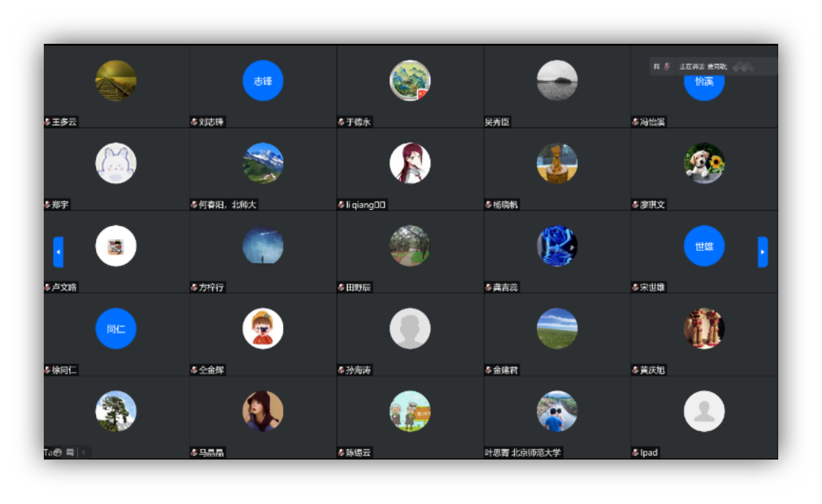Go to the previous page of participants

[58, 252]
